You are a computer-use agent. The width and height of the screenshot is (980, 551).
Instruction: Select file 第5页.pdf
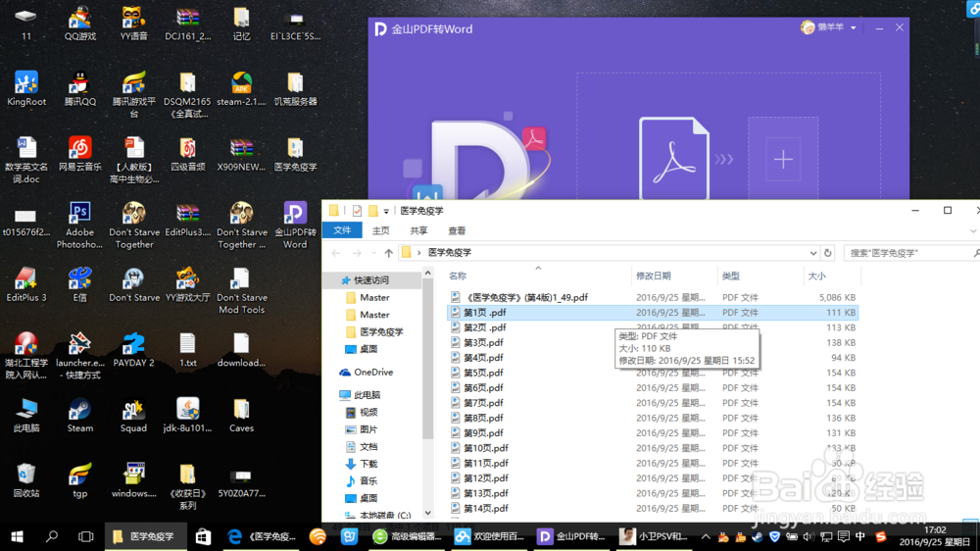(x=653, y=373)
